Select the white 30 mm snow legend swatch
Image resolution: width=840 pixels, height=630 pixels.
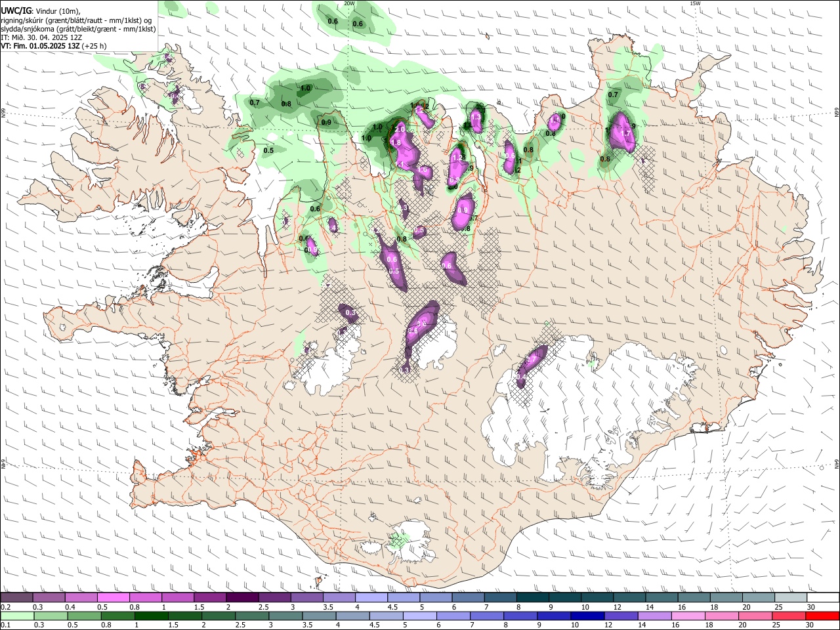pyautogui.click(x=822, y=597)
